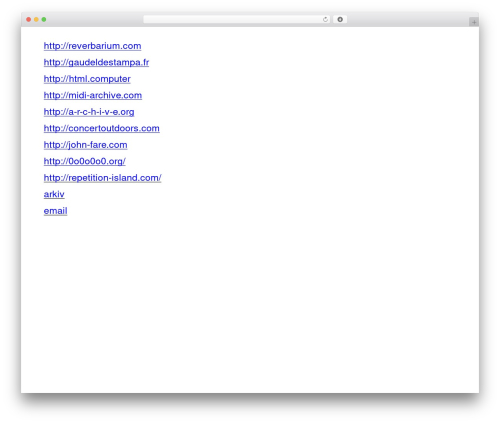
Task: Click the email link
Action: coord(55,211)
